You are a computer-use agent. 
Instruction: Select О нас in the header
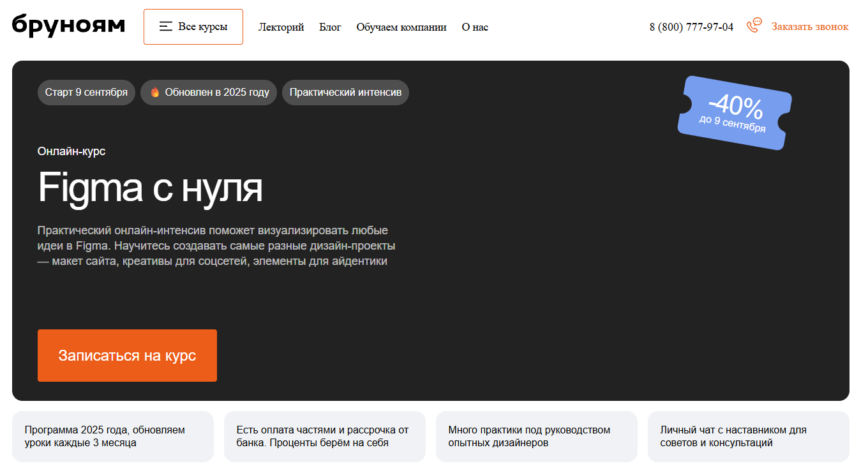(x=475, y=27)
